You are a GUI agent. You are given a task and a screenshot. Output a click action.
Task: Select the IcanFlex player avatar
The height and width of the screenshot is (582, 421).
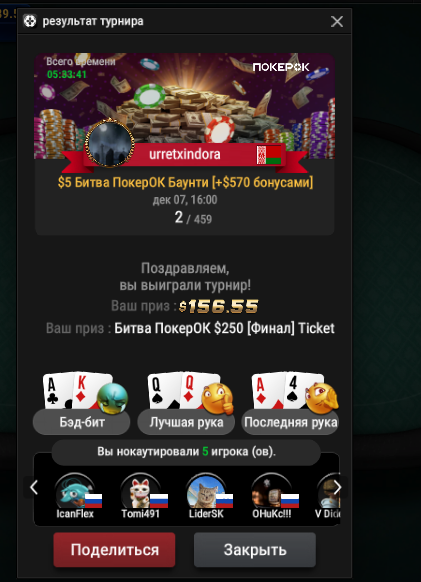(x=75, y=491)
